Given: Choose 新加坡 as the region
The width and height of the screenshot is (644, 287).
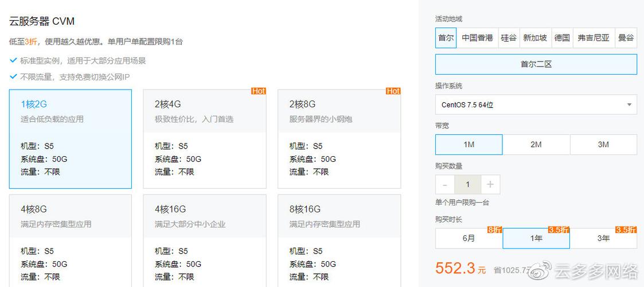Looking at the screenshot, I should 534,38.
